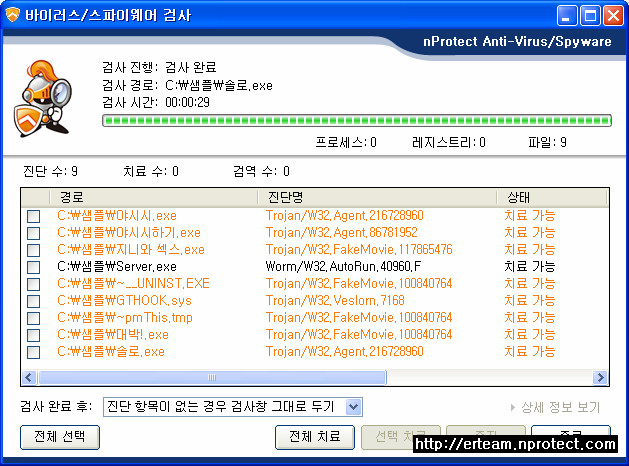
Task: Tick the checkbox for 야시시하기.exe
Action: [34, 233]
